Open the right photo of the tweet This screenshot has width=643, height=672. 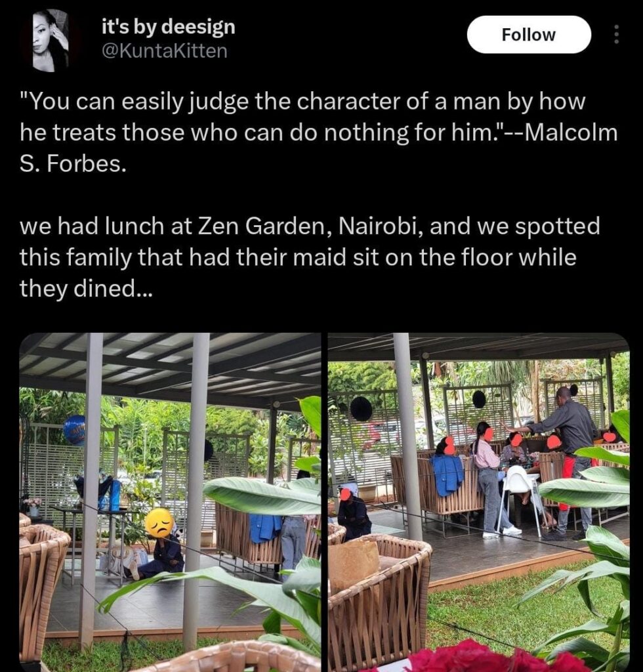point(478,502)
